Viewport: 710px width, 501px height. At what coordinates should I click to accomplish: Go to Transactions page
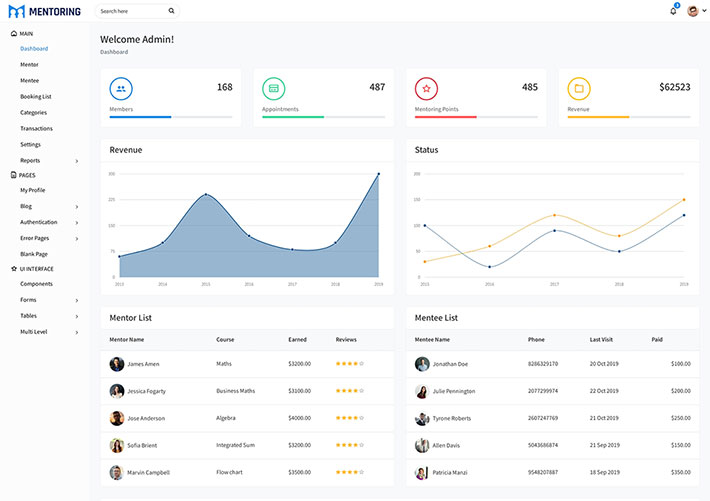36,128
